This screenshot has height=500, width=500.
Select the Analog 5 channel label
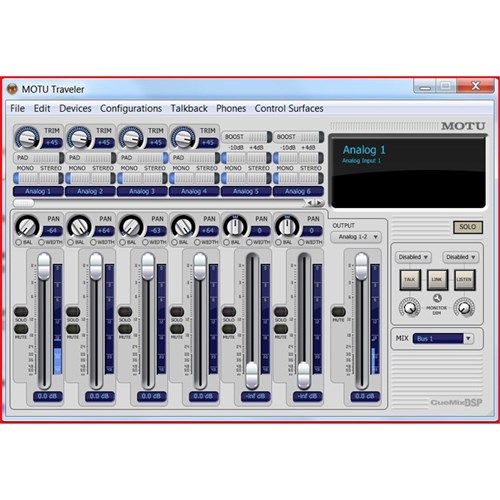pos(246,191)
